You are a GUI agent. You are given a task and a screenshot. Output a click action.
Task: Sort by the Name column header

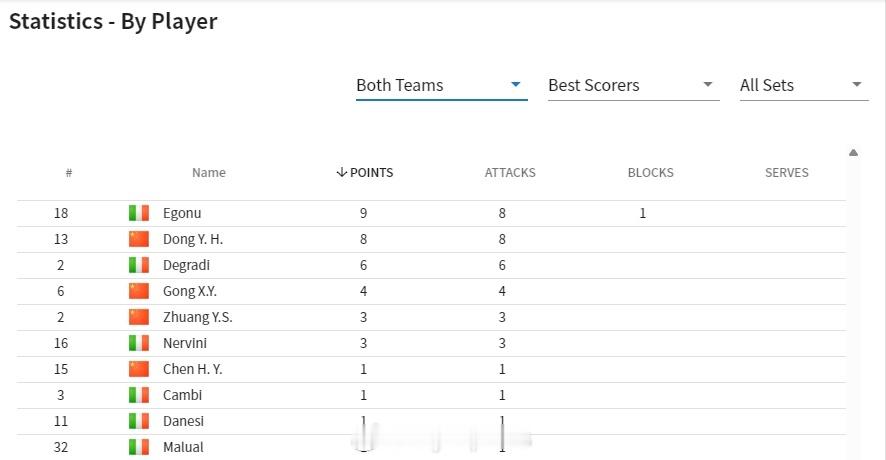click(209, 172)
